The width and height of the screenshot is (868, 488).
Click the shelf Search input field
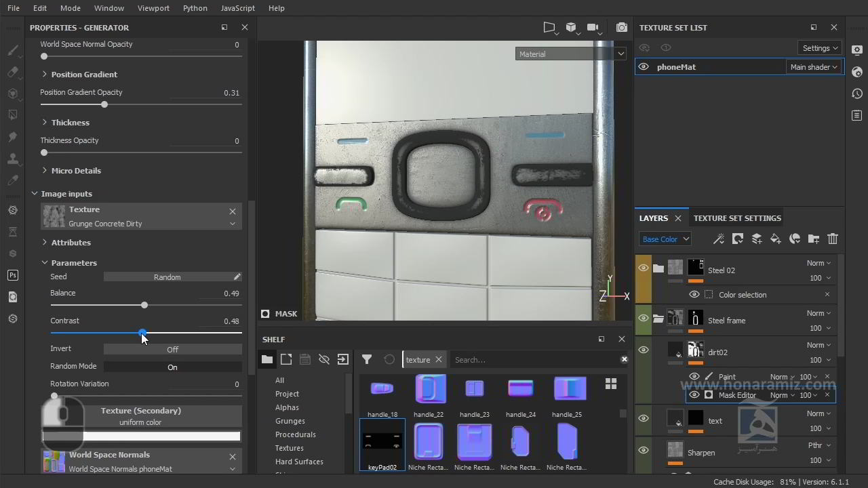535,360
